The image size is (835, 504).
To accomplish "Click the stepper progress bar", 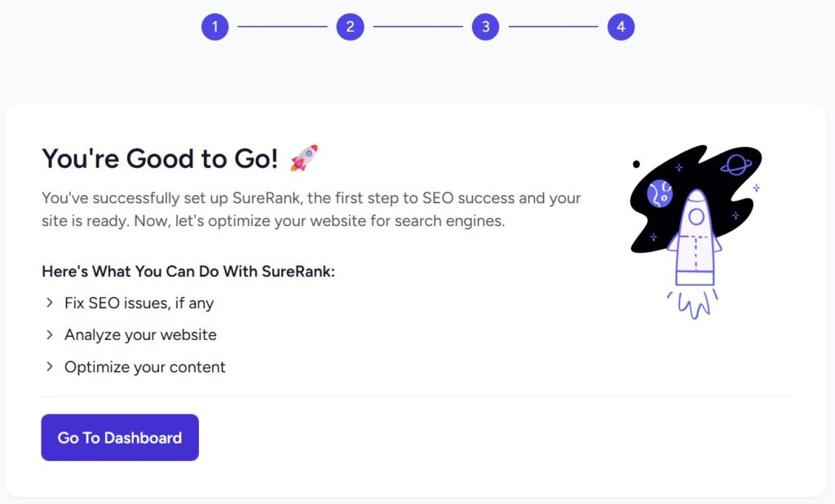I will [x=417, y=26].
